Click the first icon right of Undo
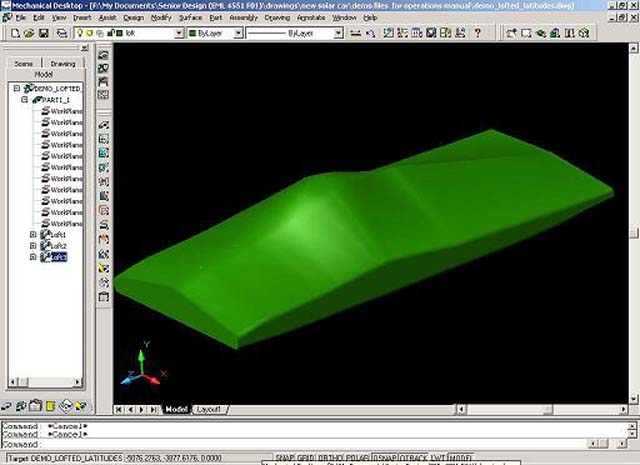640x465 pixels. tap(388, 33)
